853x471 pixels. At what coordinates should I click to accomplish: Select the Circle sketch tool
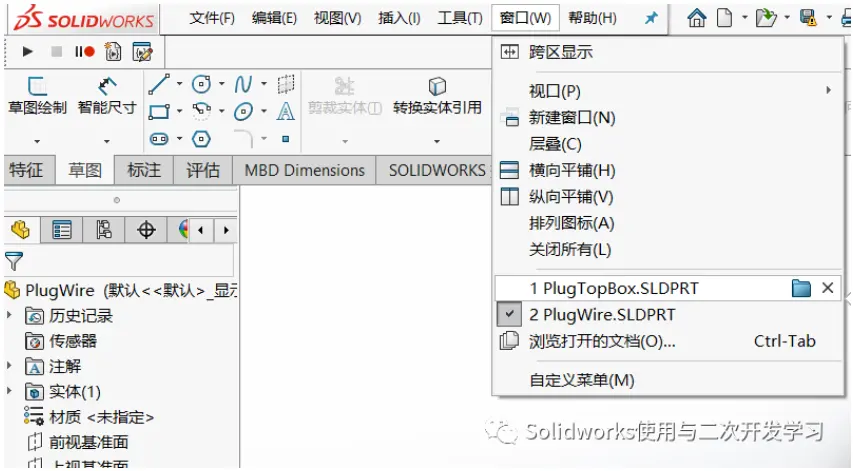coord(201,84)
